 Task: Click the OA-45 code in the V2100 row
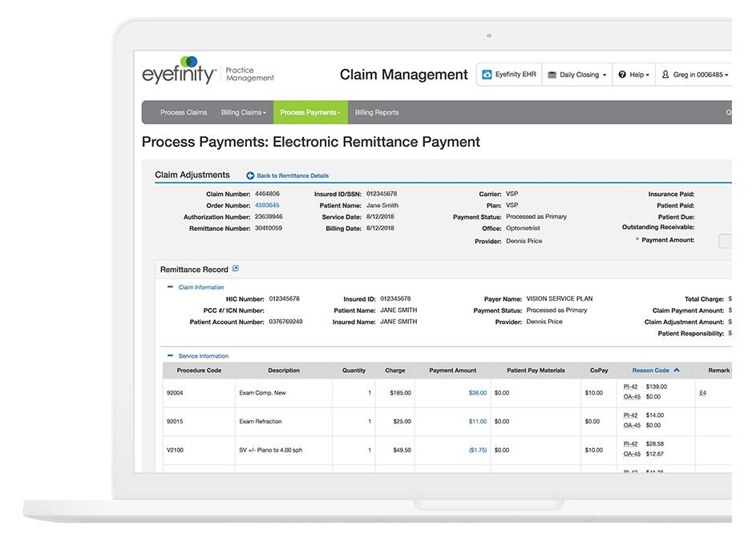pos(632,454)
